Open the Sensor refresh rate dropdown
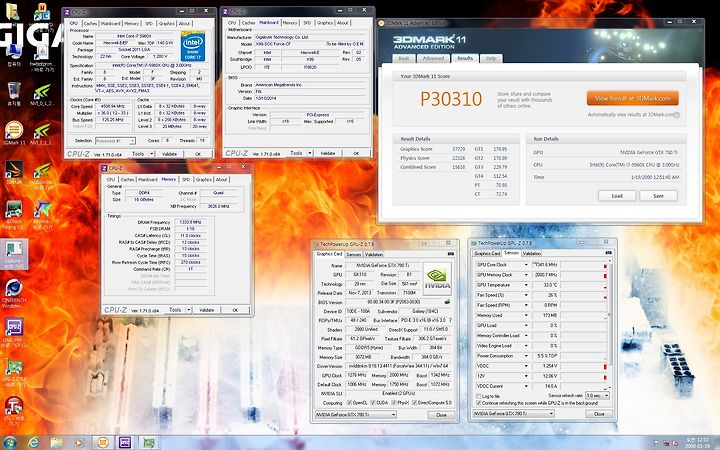720x450 pixels. pos(597,395)
